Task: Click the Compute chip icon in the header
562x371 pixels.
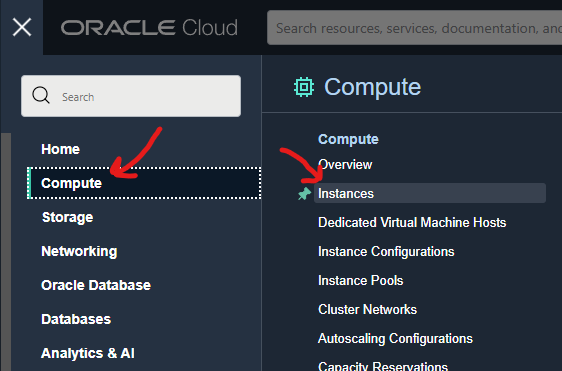Action: pyautogui.click(x=304, y=87)
